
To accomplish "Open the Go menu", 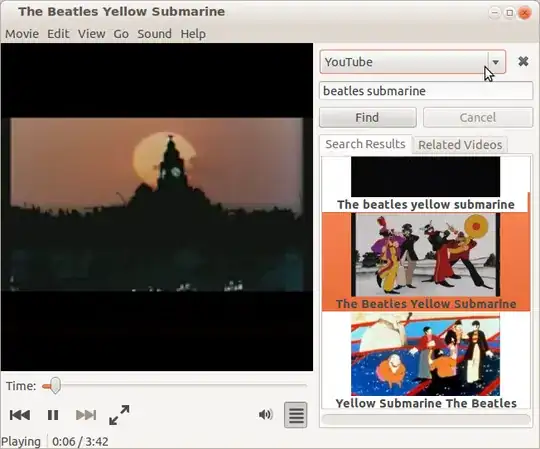I will [121, 34].
